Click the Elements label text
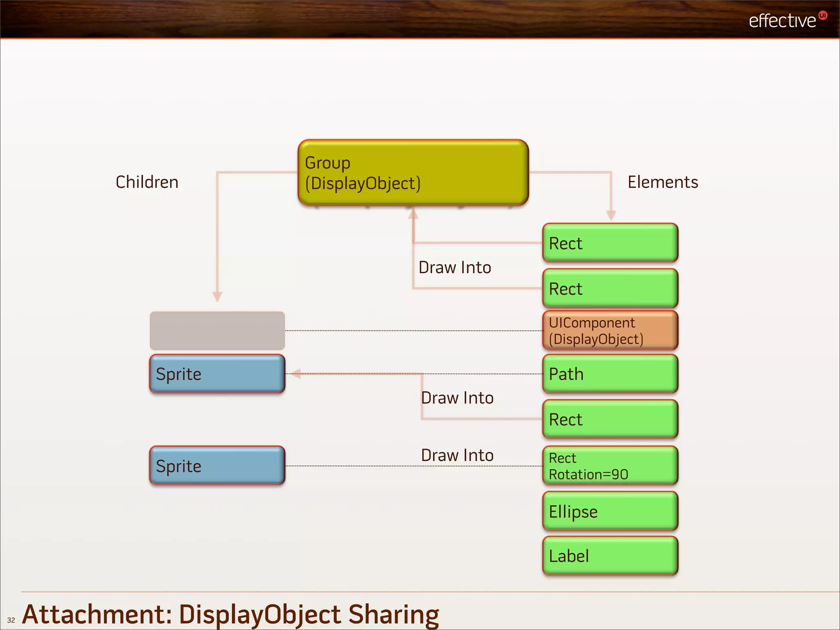The image size is (840, 630). click(x=662, y=182)
